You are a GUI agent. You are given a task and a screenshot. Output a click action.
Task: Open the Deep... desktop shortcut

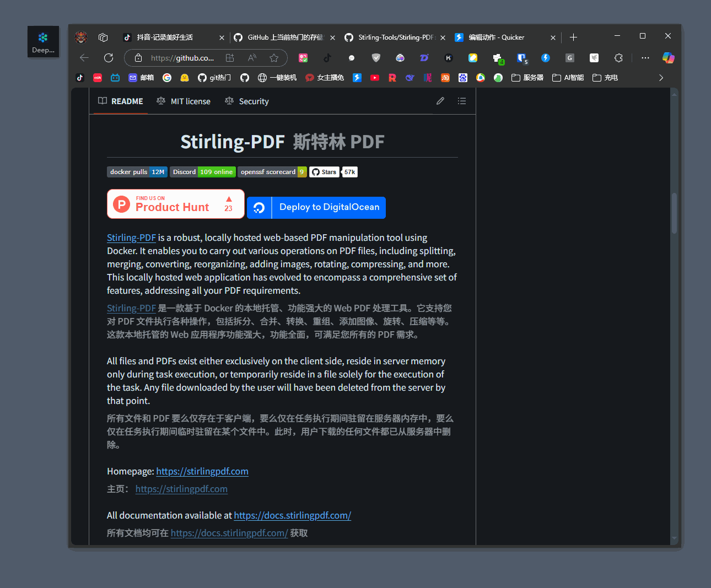(x=43, y=42)
